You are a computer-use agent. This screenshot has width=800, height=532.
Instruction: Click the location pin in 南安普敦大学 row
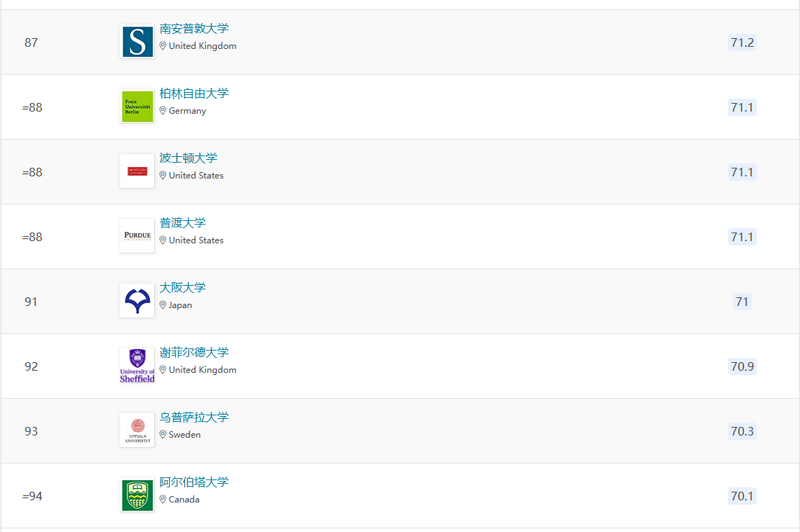(x=163, y=46)
